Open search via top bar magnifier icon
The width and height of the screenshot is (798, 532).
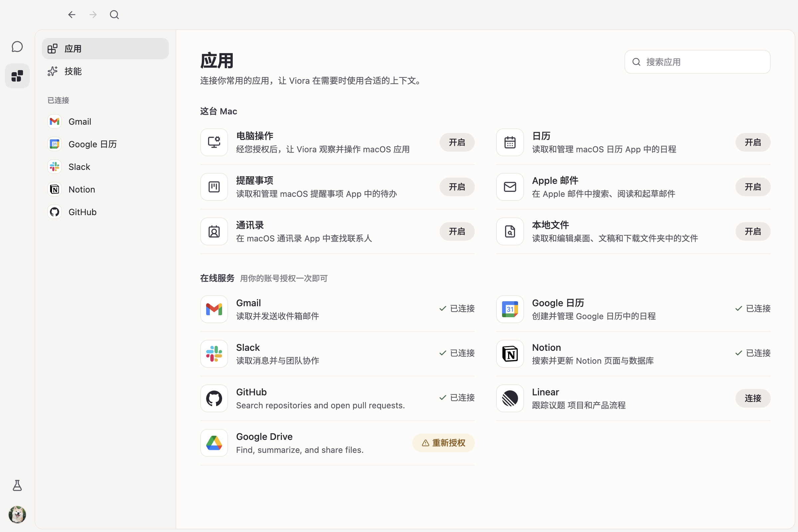point(114,15)
